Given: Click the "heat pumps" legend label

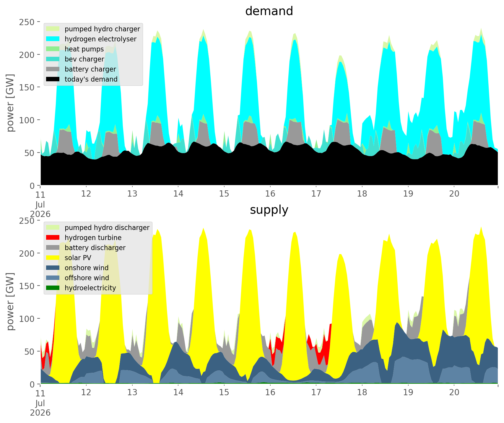Looking at the screenshot, I should point(84,49).
